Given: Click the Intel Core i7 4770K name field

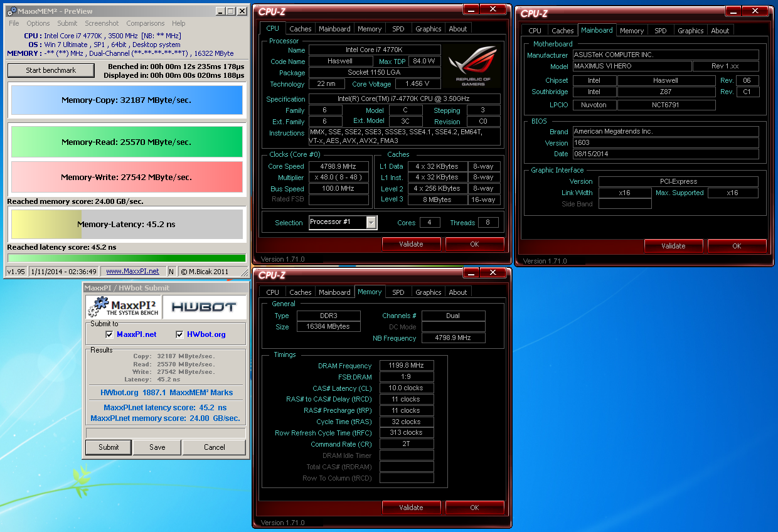Looking at the screenshot, I should [374, 50].
